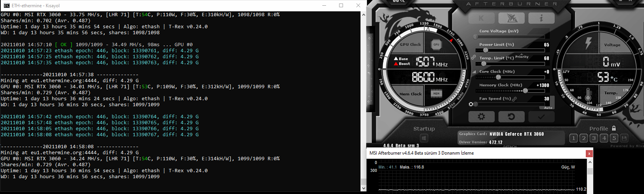Toggle the fan Auto mode button
This screenshot has height=194, width=644.
[547, 108]
